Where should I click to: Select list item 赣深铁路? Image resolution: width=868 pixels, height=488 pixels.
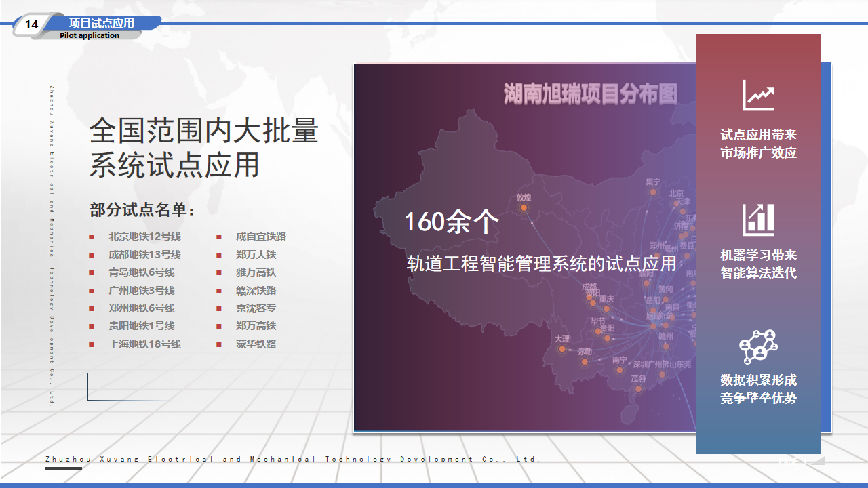tap(256, 290)
